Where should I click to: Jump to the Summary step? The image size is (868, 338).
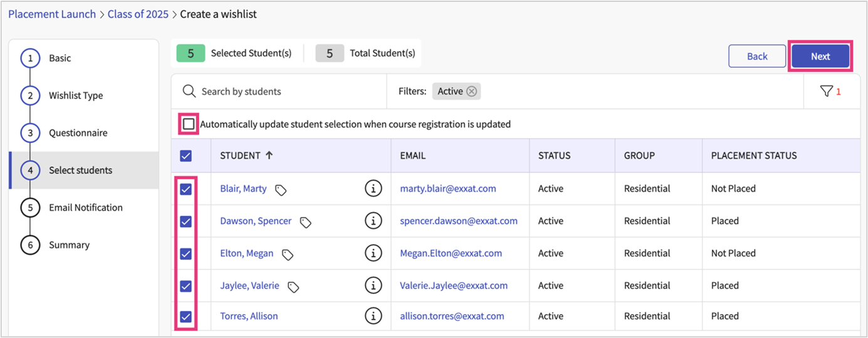(69, 245)
